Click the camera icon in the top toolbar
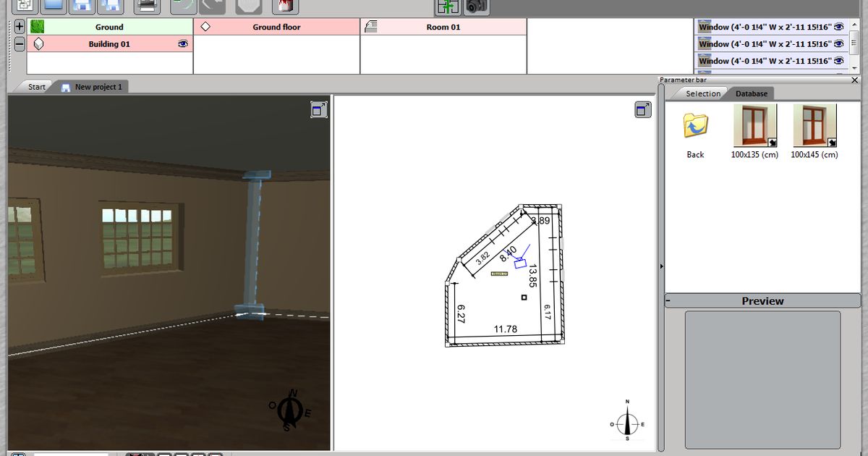The height and width of the screenshot is (456, 868). tap(476, 7)
